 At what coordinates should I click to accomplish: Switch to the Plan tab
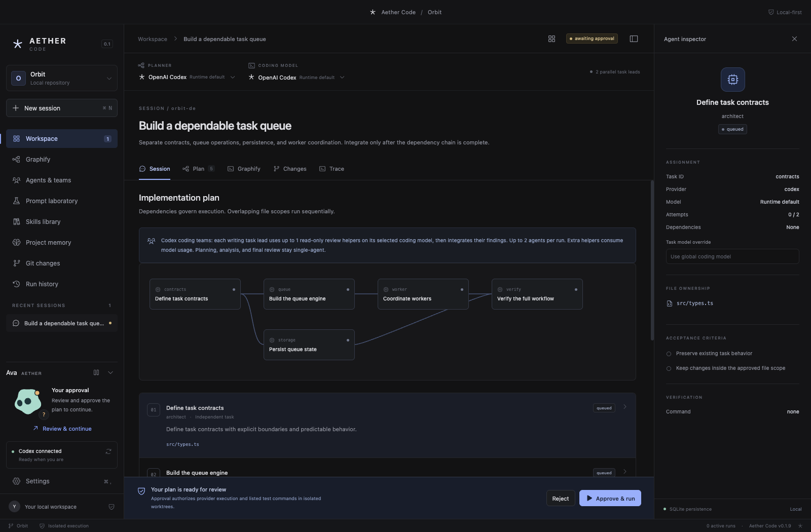click(198, 169)
